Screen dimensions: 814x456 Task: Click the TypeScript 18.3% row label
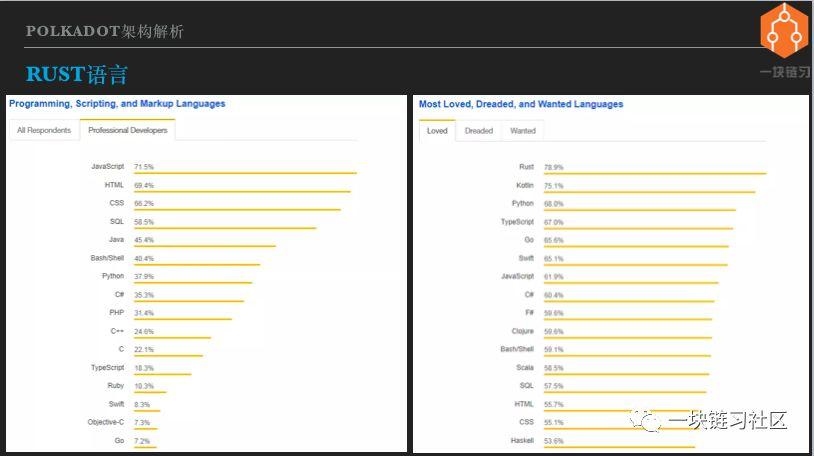pyautogui.click(x=107, y=367)
